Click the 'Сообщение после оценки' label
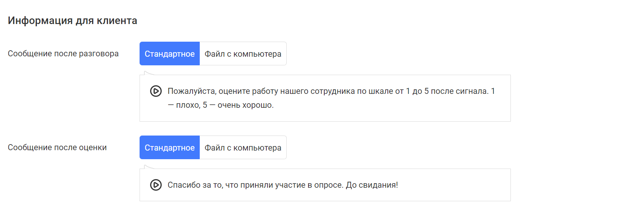 (x=57, y=148)
